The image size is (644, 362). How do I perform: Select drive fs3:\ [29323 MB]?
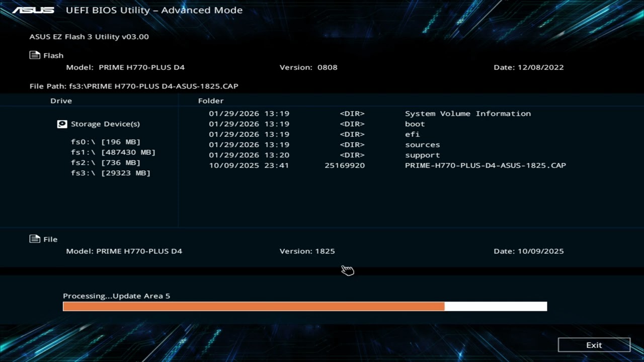(111, 173)
